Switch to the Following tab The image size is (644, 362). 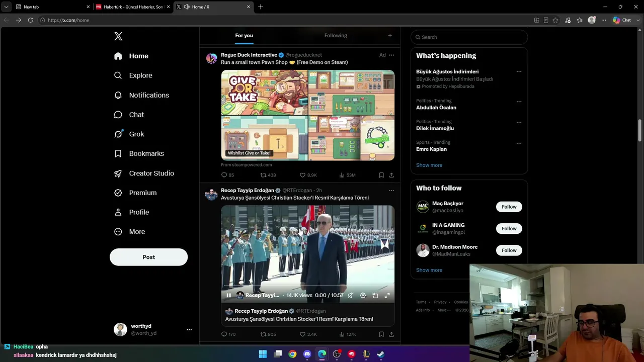click(336, 36)
